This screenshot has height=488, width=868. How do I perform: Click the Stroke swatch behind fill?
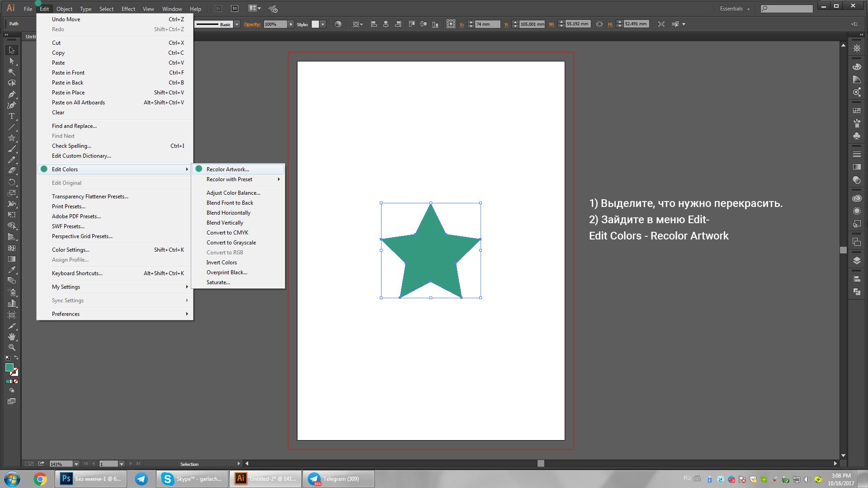(x=15, y=373)
